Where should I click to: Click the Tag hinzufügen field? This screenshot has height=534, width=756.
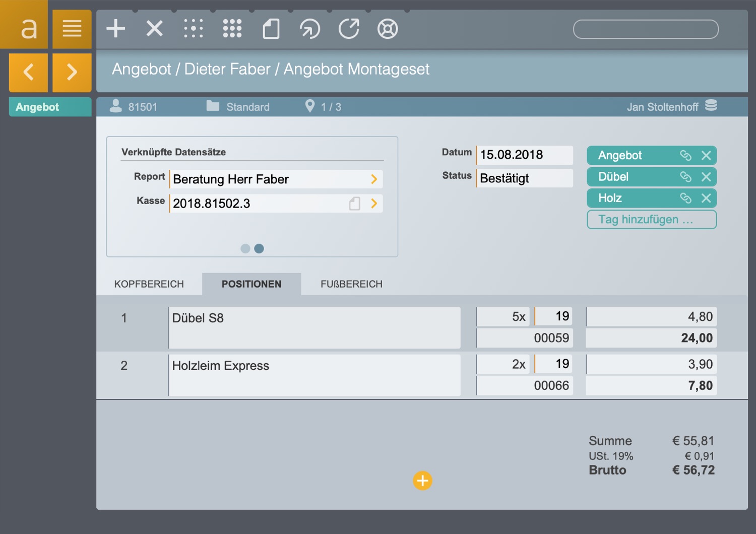[x=652, y=220]
